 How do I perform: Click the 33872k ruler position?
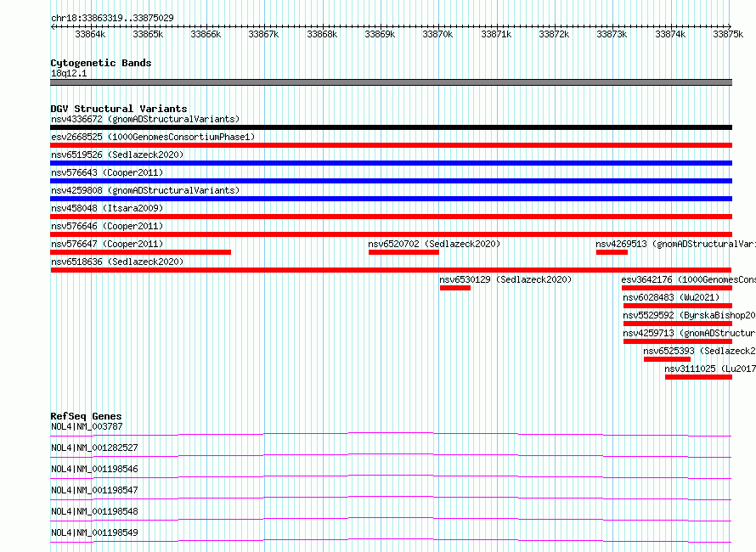point(554,34)
